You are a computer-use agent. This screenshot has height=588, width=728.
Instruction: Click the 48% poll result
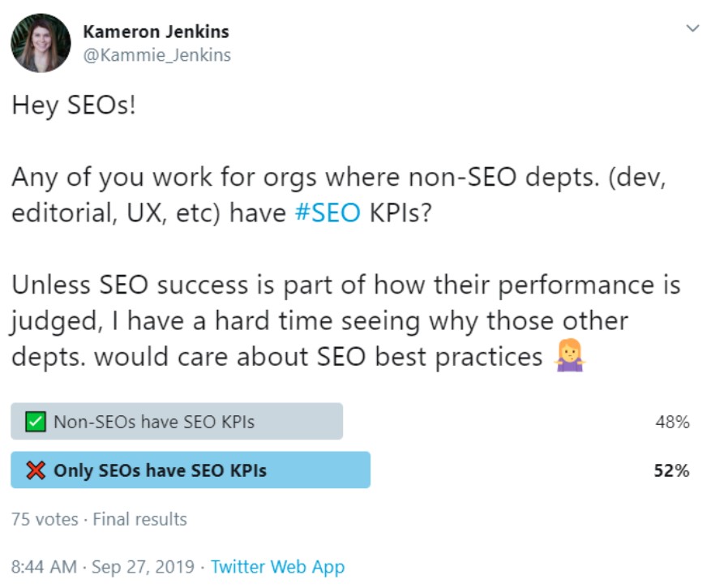[673, 422]
